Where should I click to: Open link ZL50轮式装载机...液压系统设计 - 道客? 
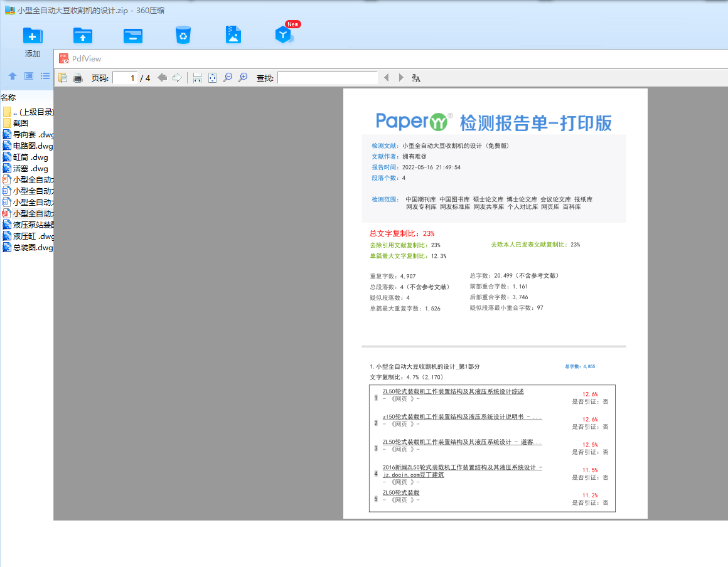click(x=462, y=442)
